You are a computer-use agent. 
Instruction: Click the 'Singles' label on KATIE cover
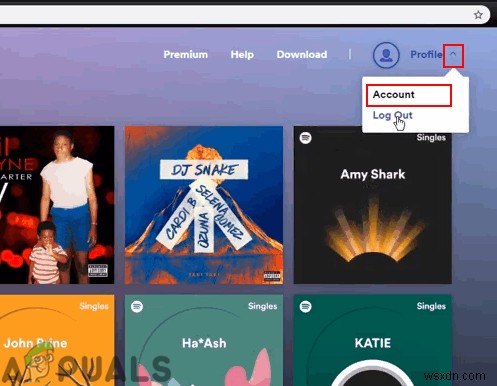coord(431,306)
